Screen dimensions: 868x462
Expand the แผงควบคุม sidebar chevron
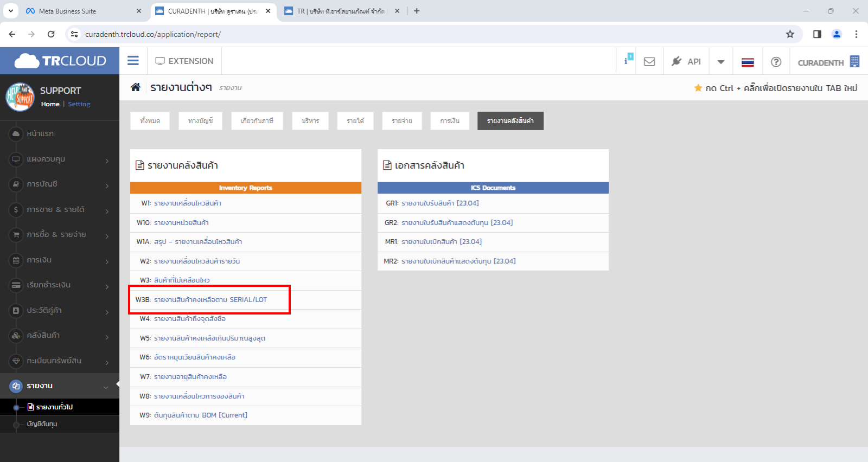(107, 161)
